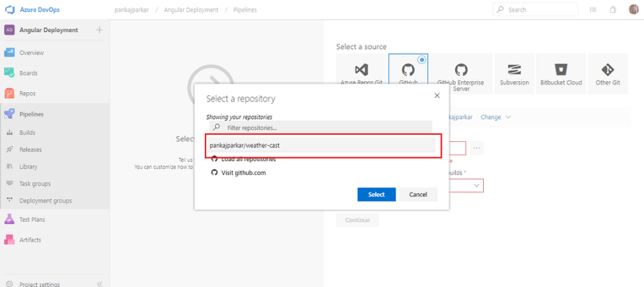Open the Test Plans flask icon
Screen dimensions: 644x287
pyautogui.click(x=10, y=219)
